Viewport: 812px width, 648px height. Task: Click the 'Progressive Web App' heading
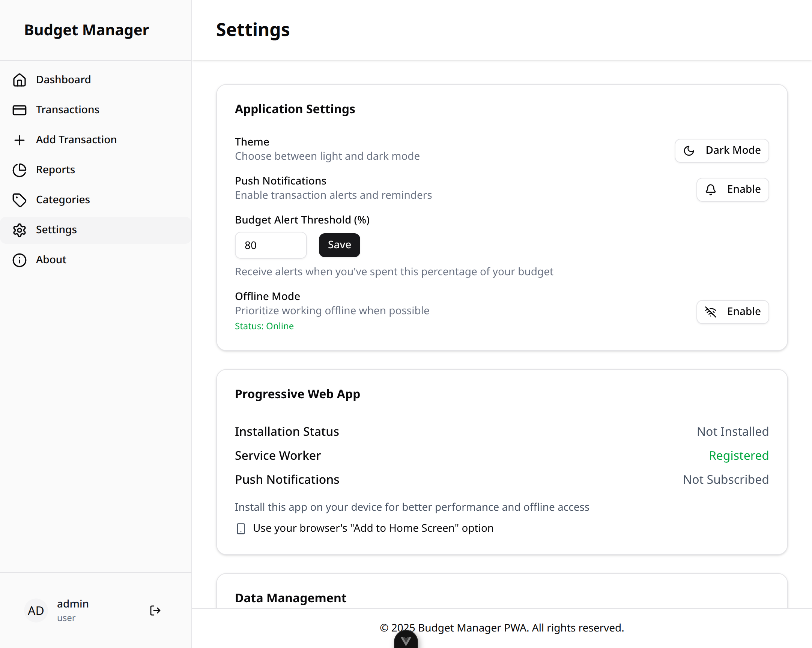pos(297,394)
